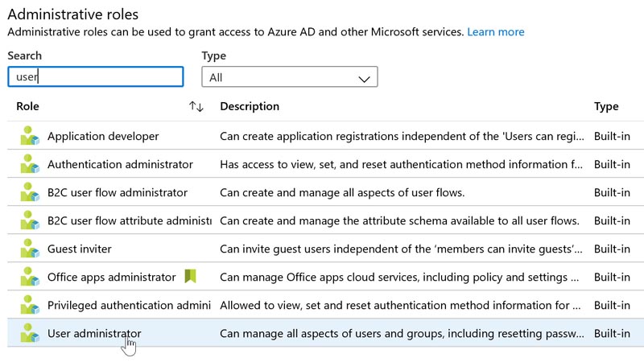The image size is (644, 362).
Task: Select description 'Can create and manage the attribute schema...'
Action: tap(399, 220)
